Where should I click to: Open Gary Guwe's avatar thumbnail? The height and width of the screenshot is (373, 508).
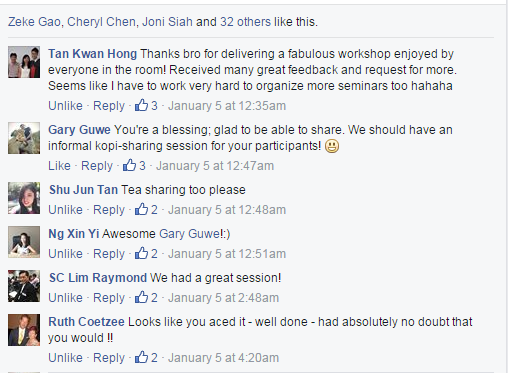pyautogui.click(x=24, y=138)
